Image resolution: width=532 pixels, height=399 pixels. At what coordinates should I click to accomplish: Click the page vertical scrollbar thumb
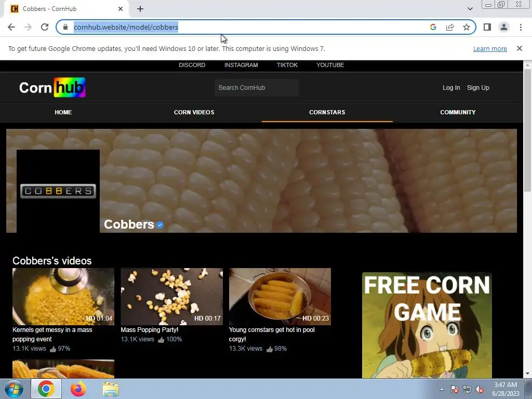[527, 130]
